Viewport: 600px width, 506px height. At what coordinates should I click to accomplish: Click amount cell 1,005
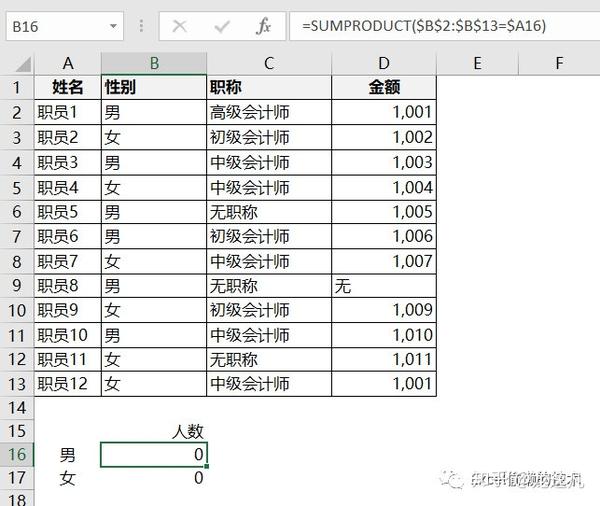tap(384, 212)
